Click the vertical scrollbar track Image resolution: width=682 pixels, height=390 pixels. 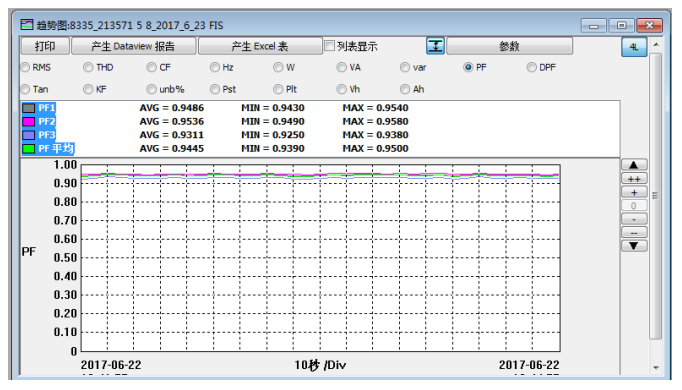656,196
